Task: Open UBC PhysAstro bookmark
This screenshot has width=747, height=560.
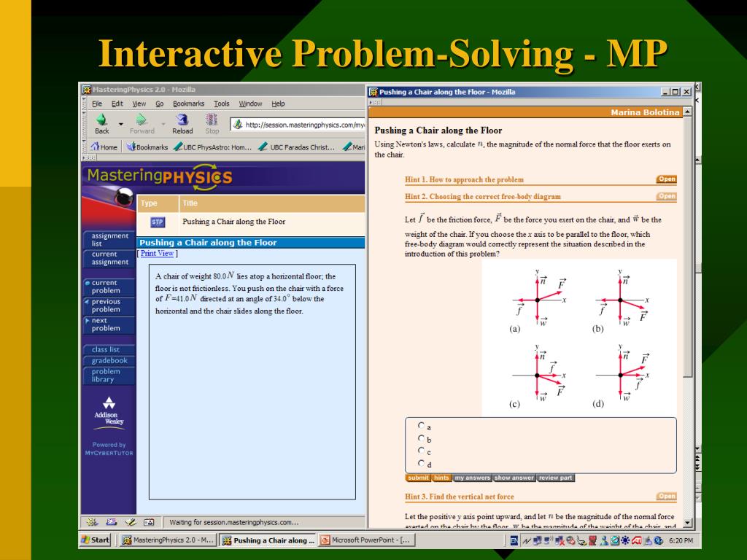Action: point(212,147)
